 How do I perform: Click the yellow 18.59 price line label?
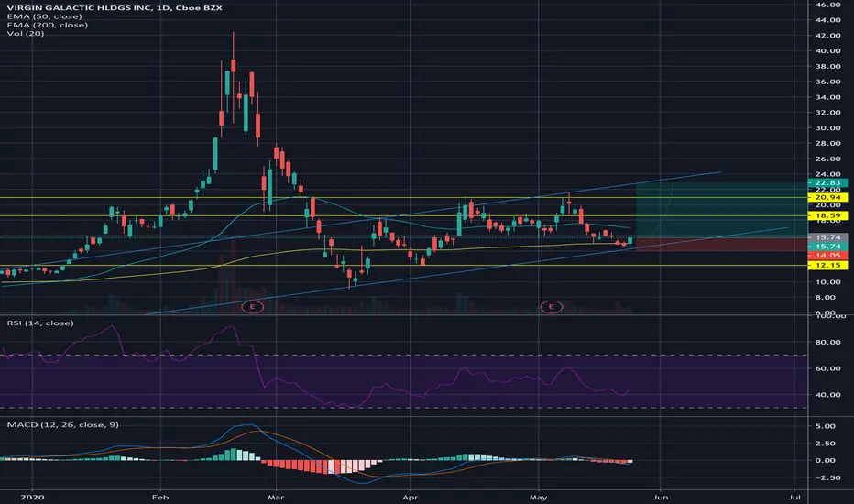[x=827, y=215]
